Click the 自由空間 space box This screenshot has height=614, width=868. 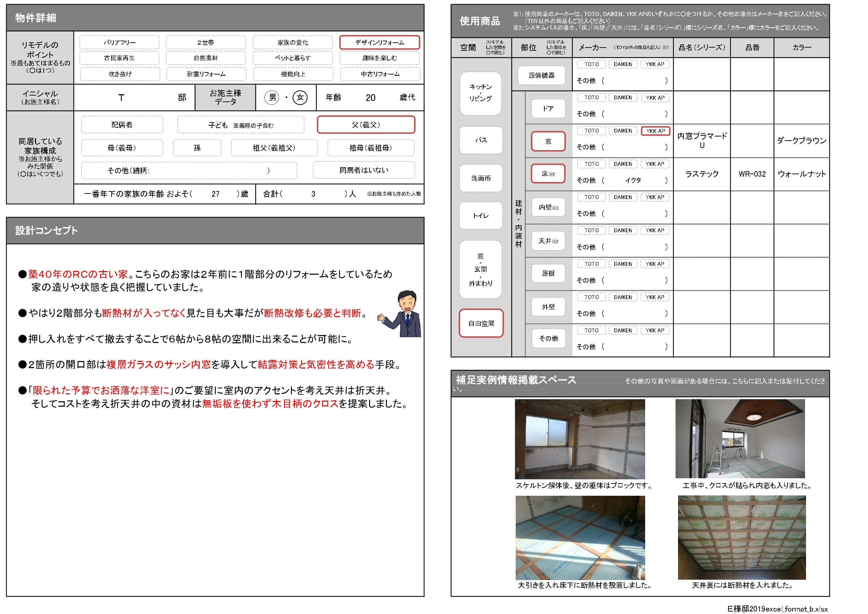[481, 323]
